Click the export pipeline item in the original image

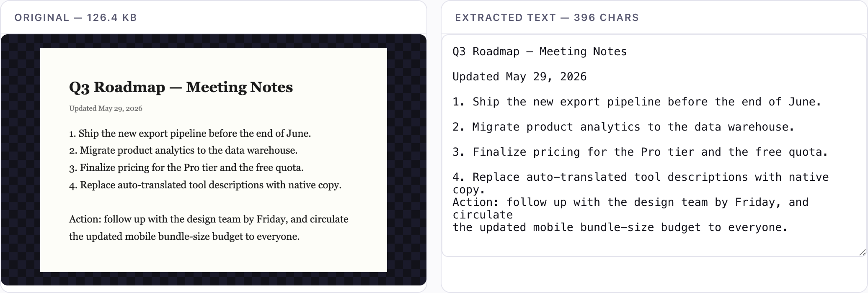[x=190, y=134]
